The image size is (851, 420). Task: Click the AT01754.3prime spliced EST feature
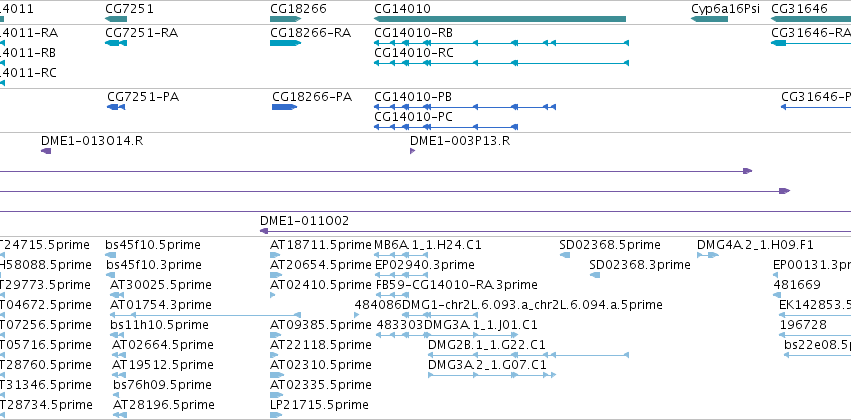[206, 315]
